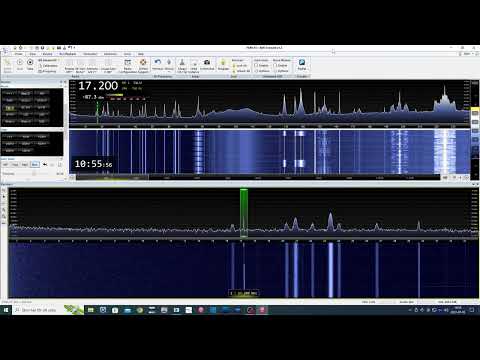The image size is (480, 360).
Task: Switch to the View ribbon tab
Action: (32, 54)
